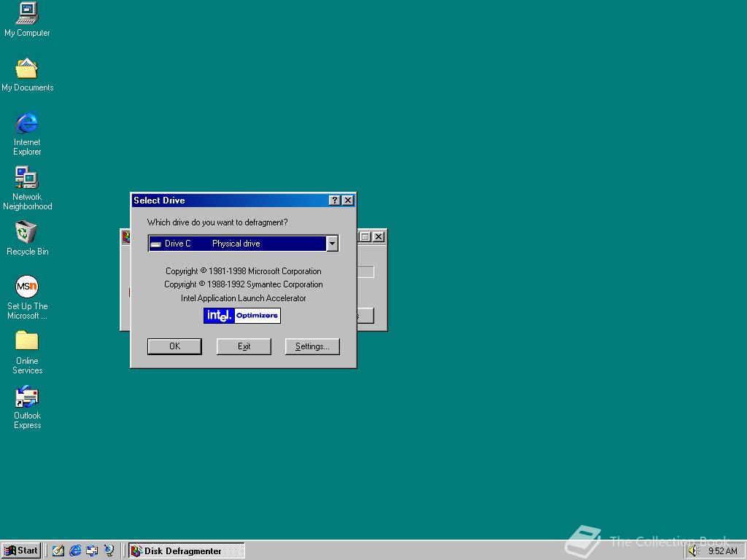Close the background Disk Defragmenter window

click(379, 237)
